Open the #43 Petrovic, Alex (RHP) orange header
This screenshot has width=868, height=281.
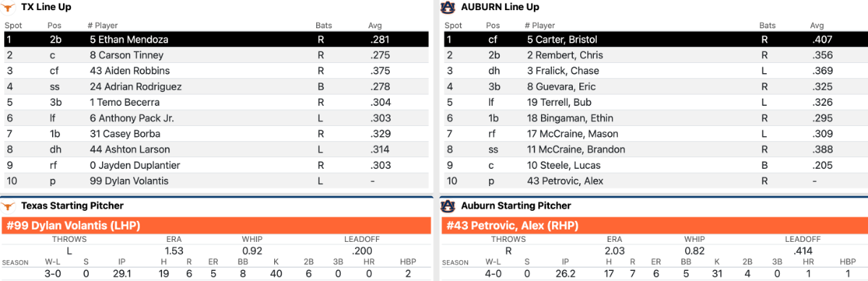655,225
